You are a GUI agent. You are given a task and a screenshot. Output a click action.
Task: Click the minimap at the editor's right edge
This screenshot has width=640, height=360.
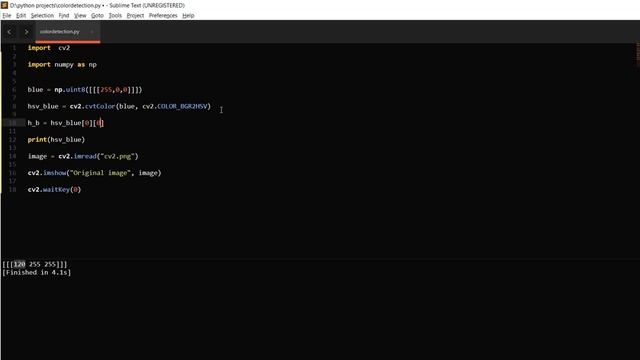(x=638, y=55)
